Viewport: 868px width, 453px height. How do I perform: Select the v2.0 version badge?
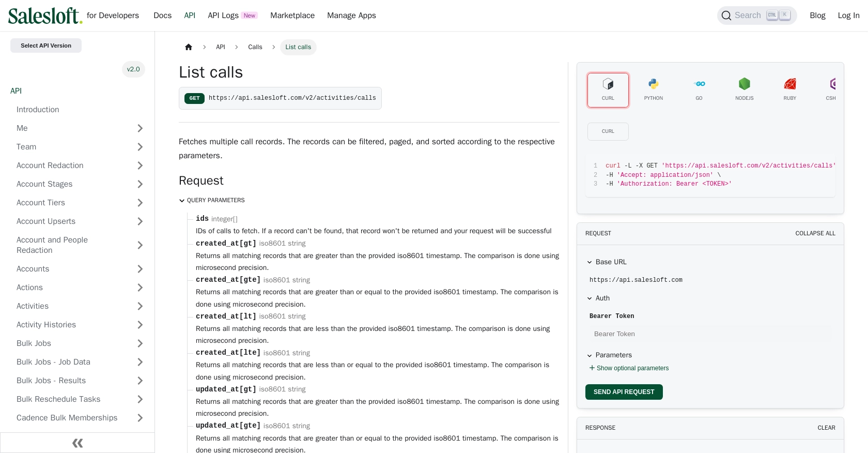(133, 69)
